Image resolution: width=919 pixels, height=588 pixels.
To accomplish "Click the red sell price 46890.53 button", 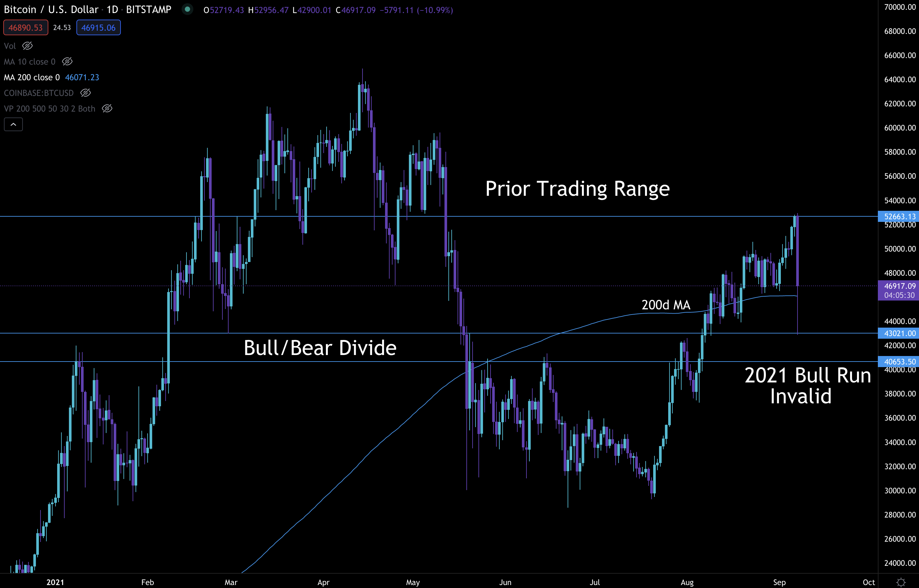I will tap(25, 27).
